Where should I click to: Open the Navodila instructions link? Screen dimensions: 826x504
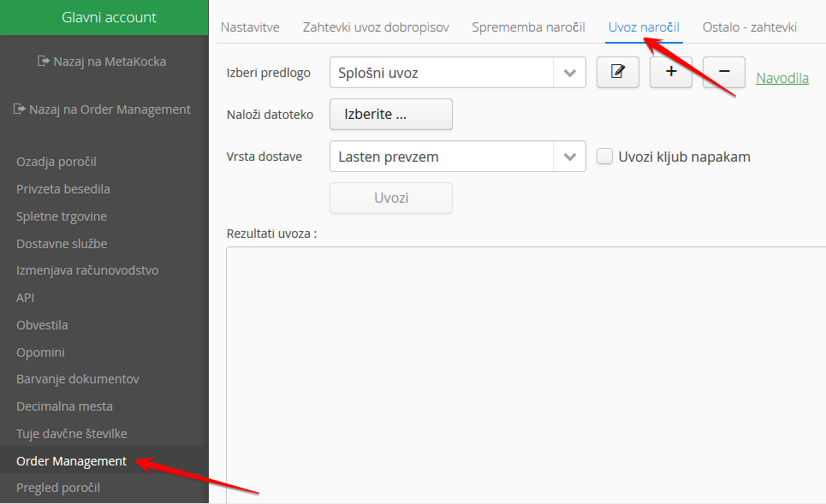coord(782,78)
